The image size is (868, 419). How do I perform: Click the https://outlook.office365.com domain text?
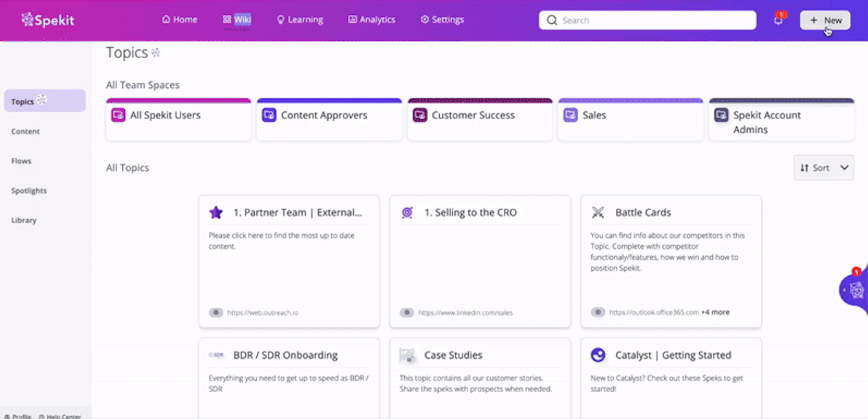pyautogui.click(x=654, y=312)
